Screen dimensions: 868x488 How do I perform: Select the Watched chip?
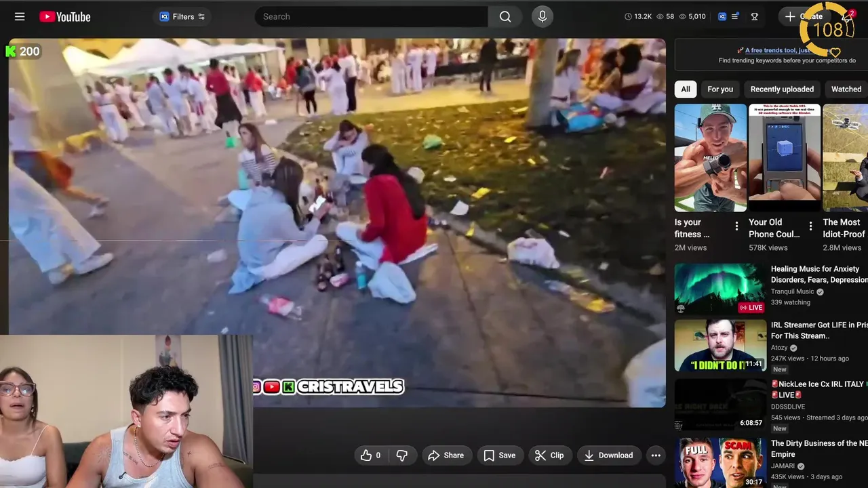(846, 89)
